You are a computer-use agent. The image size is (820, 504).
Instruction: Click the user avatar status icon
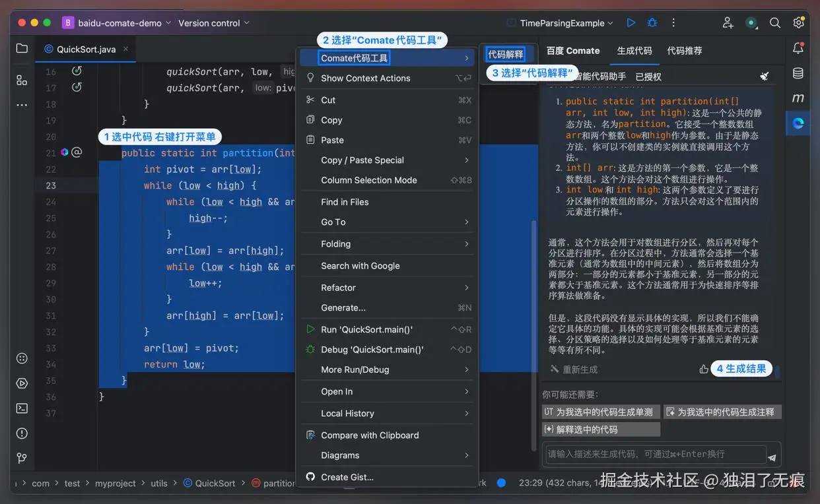tap(751, 22)
